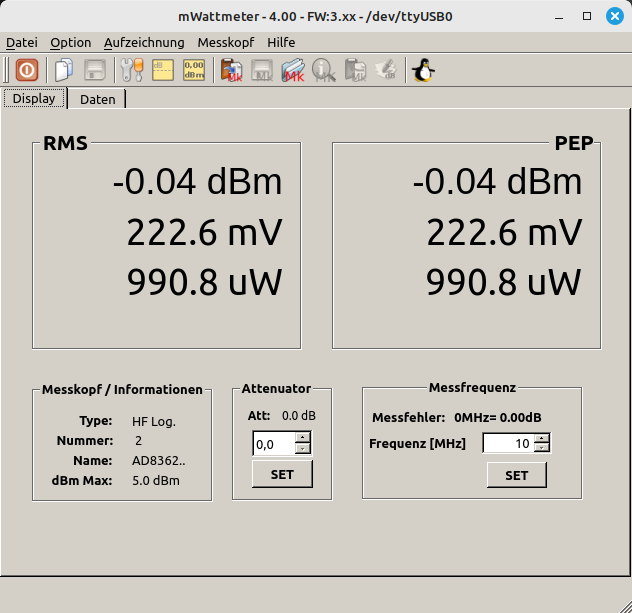This screenshot has height=613, width=632.
Task: Switch to the Daten tab
Action: coord(97,99)
